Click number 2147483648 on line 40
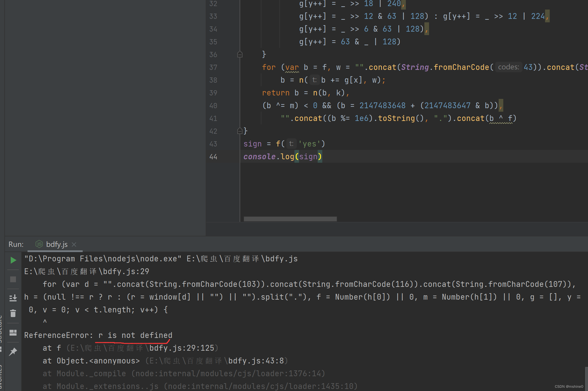 [x=382, y=106]
